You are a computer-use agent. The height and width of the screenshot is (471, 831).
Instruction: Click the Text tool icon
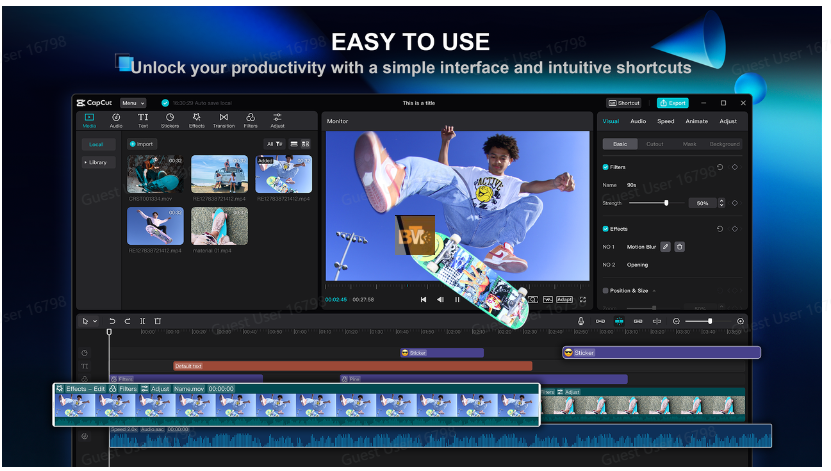143,120
